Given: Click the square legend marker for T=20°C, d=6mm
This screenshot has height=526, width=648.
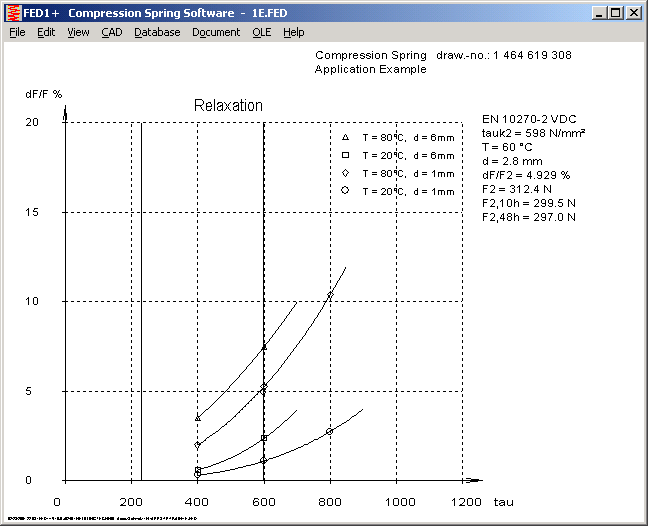Looking at the screenshot, I should click(345, 155).
